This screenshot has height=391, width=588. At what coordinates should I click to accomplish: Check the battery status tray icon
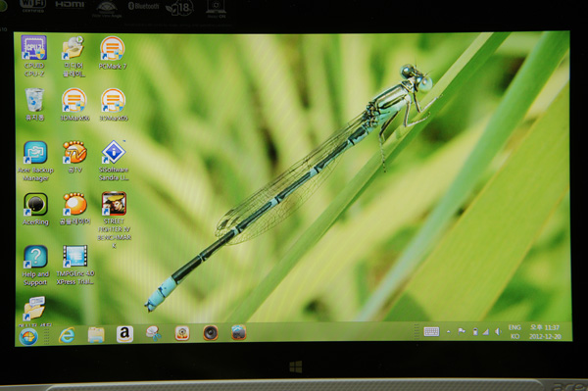[475, 331]
